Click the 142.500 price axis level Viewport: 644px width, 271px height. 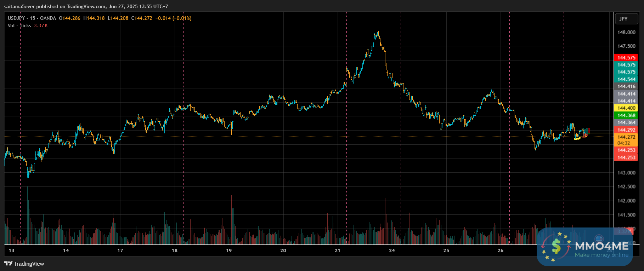point(626,186)
